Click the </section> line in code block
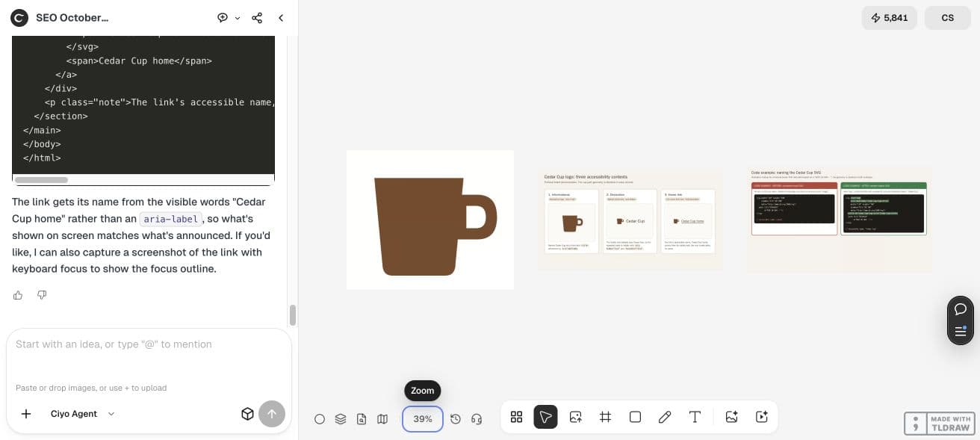 pyautogui.click(x=61, y=116)
